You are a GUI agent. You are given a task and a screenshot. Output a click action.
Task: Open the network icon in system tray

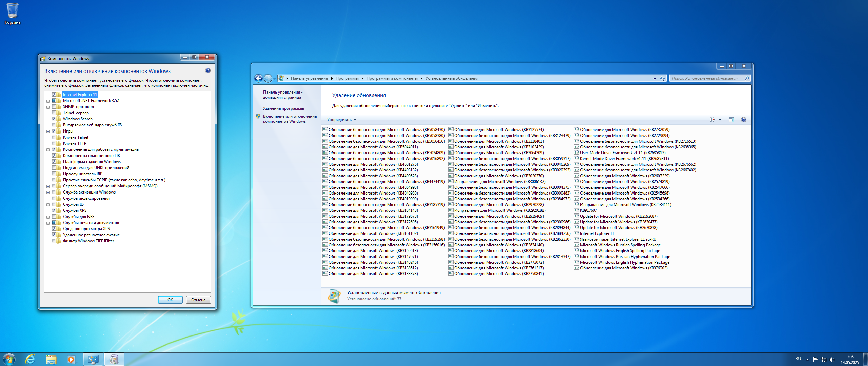(824, 359)
